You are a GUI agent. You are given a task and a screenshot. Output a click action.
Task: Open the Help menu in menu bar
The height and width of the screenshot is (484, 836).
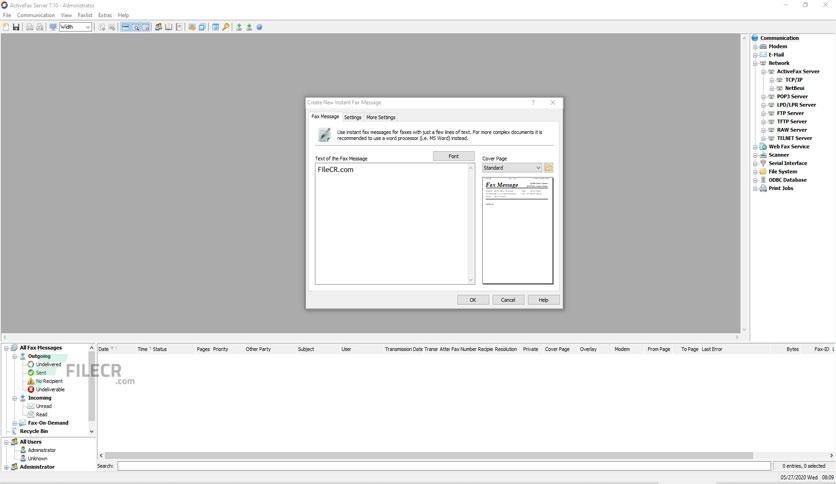point(123,15)
